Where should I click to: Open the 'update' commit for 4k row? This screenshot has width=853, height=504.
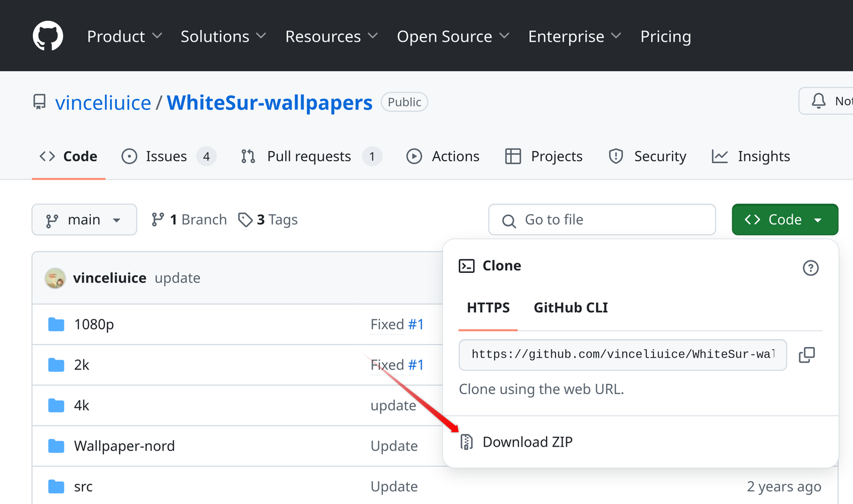(393, 405)
